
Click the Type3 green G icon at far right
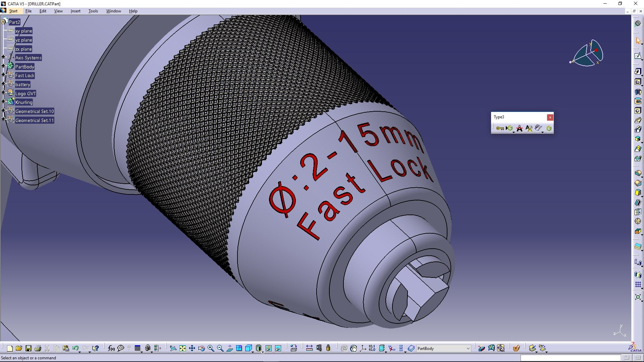(x=549, y=128)
